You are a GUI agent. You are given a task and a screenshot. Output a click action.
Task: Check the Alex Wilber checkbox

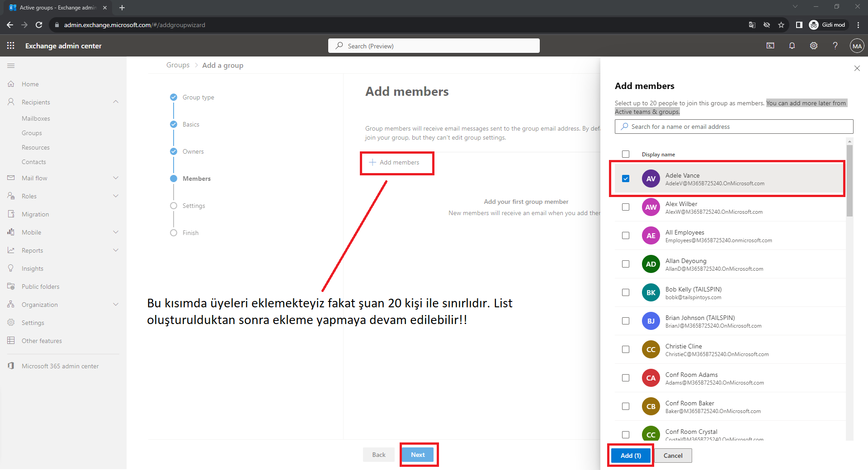point(626,207)
